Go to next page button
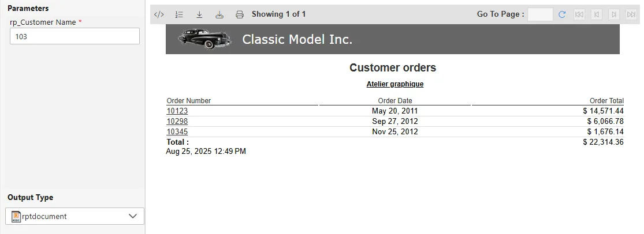Screen dimensions: 644x234 point(614,14)
